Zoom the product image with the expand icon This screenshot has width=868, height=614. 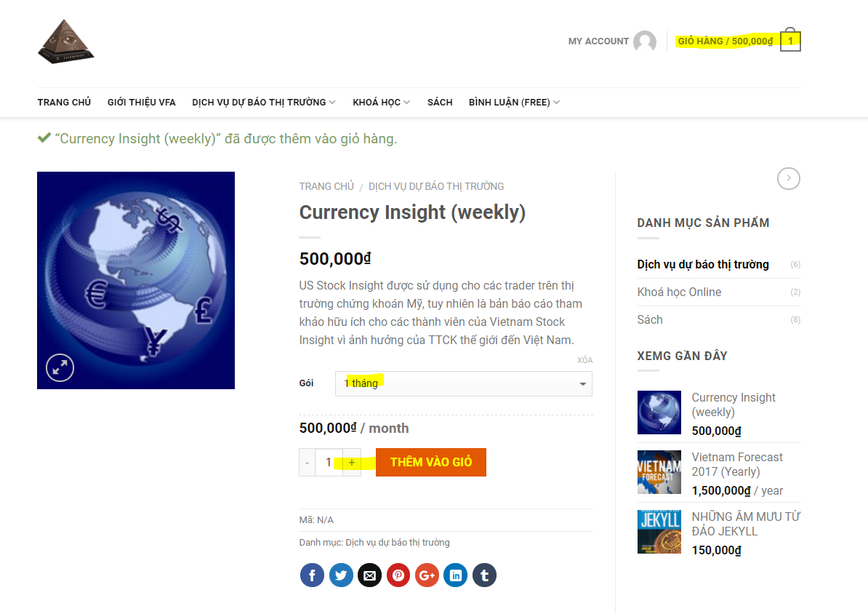[x=60, y=368]
